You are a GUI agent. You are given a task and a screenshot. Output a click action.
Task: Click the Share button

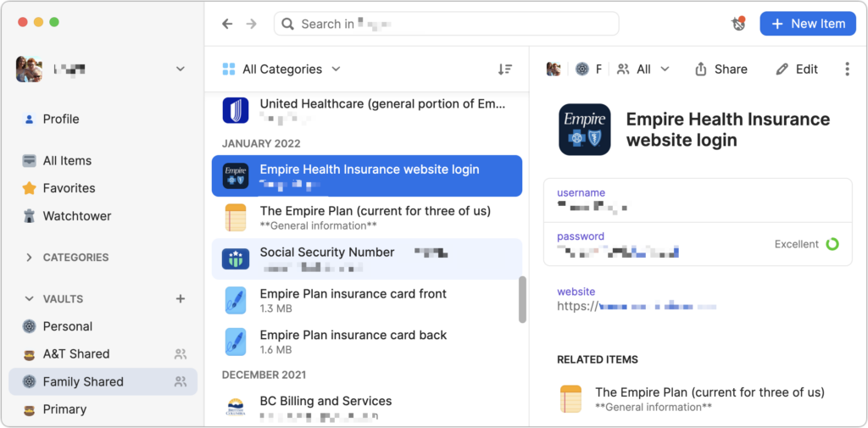[x=721, y=69]
